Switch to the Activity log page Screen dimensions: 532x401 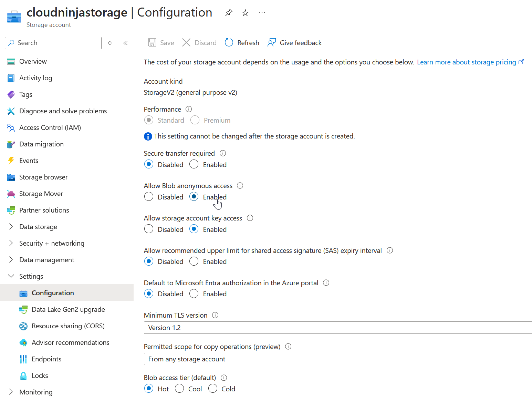coord(36,78)
